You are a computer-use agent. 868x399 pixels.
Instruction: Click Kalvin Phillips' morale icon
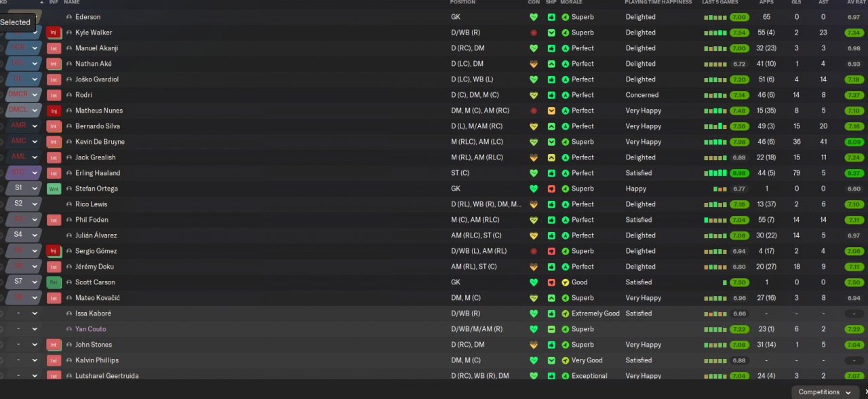(x=566, y=360)
